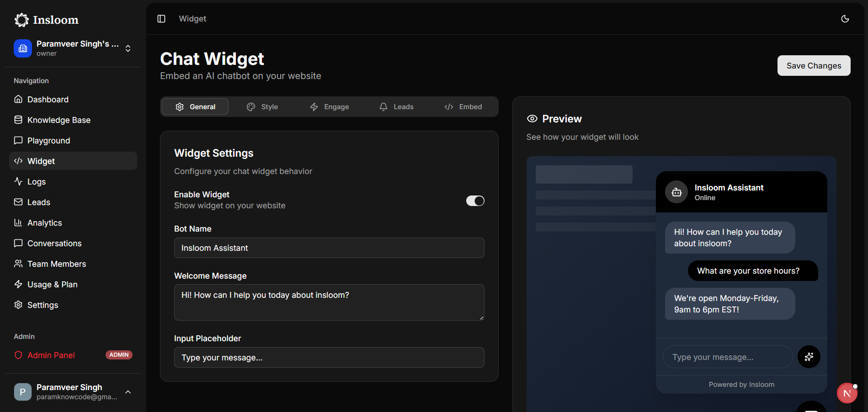Screen dimensions: 868x412
Task: Select the Widget nav item
Action: 73,161
